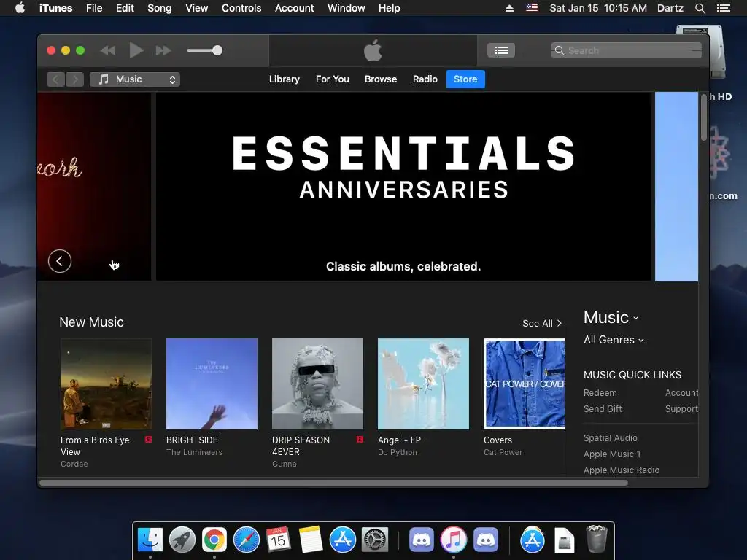747x560 pixels.
Task: Click the volume slider knob
Action: 217,50
